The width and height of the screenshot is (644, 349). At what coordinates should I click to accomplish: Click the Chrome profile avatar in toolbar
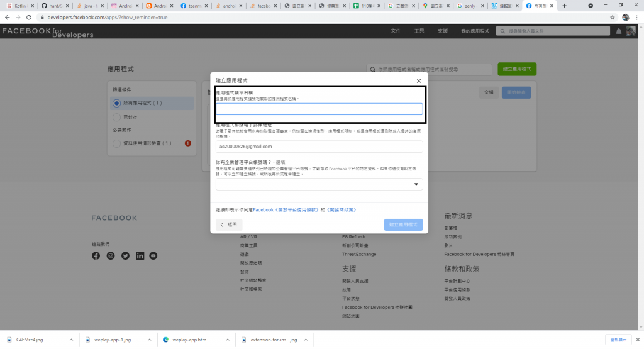(x=626, y=18)
